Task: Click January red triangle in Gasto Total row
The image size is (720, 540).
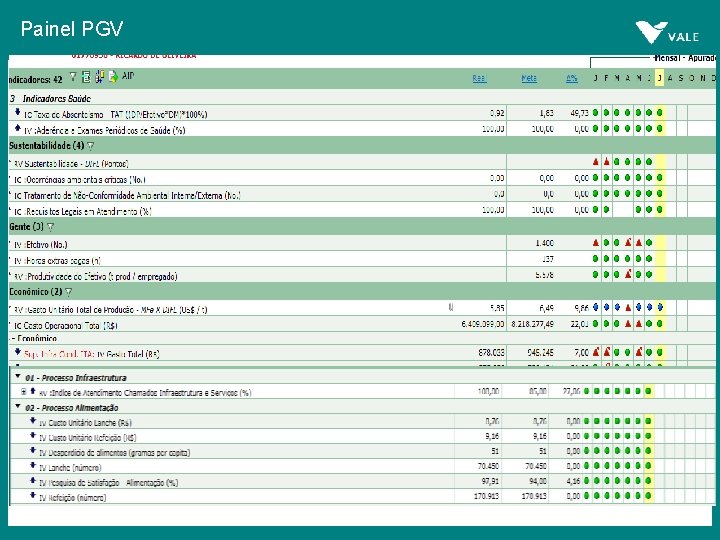Action: [x=596, y=352]
